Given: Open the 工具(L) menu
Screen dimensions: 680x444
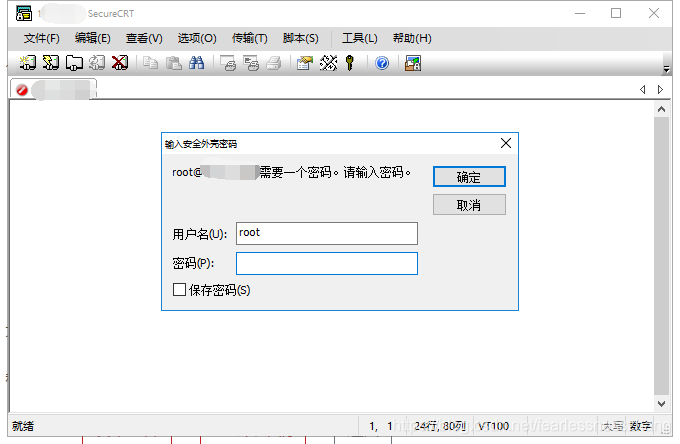Looking at the screenshot, I should point(360,38).
